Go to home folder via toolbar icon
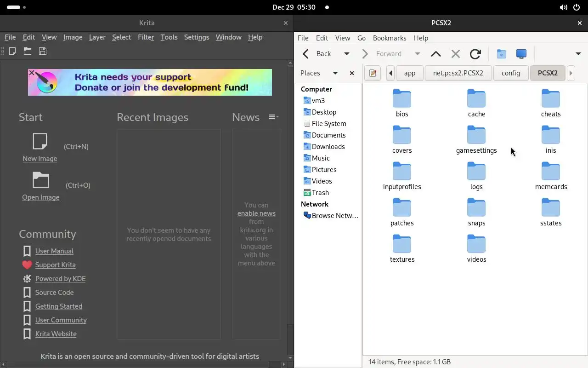Viewport: 588px width, 368px height. click(502, 54)
